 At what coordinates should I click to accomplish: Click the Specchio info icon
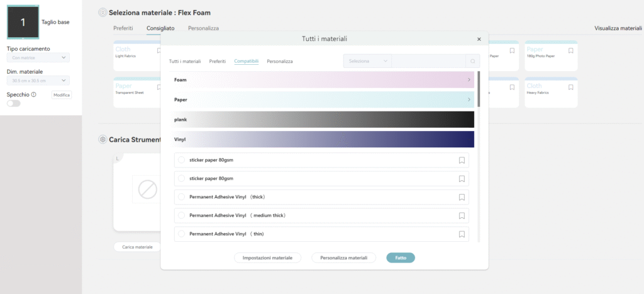33,94
